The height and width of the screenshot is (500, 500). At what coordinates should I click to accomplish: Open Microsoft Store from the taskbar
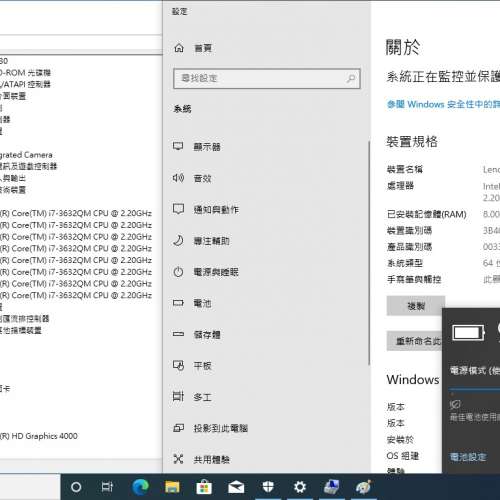click(204, 487)
